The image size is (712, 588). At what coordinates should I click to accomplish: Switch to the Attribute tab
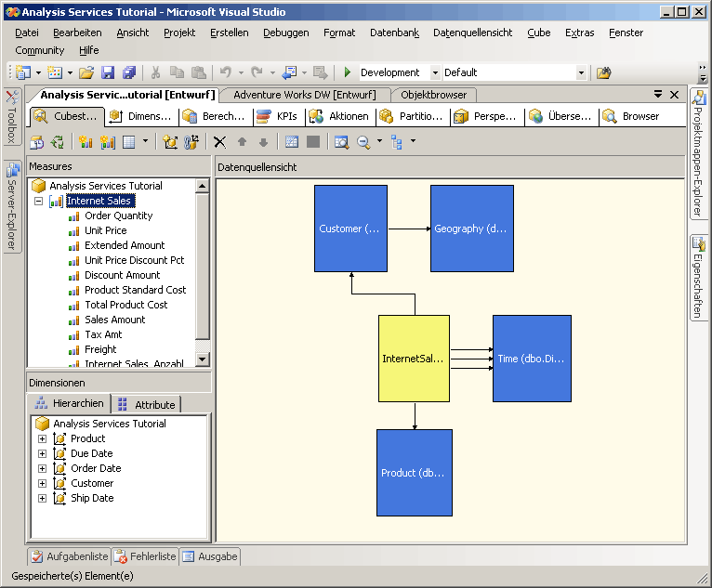pyautogui.click(x=146, y=404)
